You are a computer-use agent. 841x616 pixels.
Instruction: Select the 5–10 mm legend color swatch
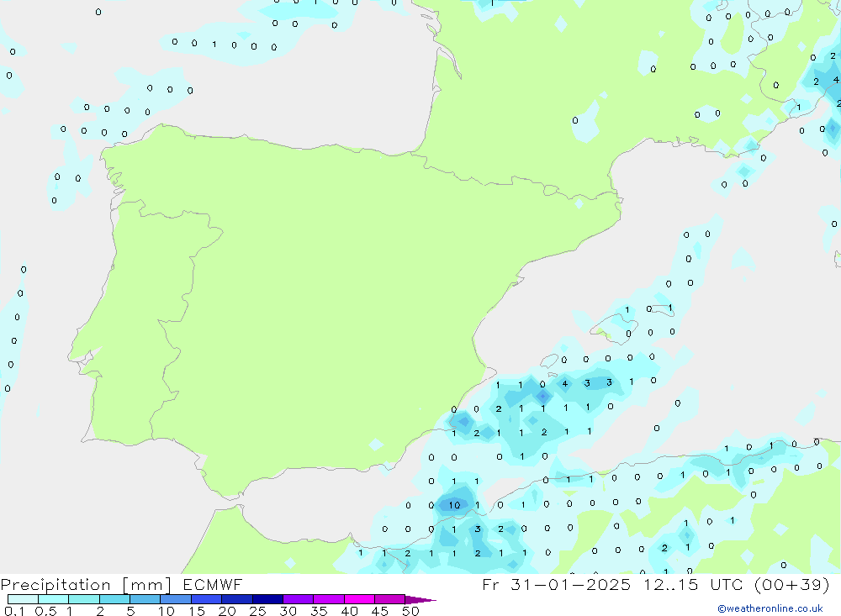click(x=145, y=599)
